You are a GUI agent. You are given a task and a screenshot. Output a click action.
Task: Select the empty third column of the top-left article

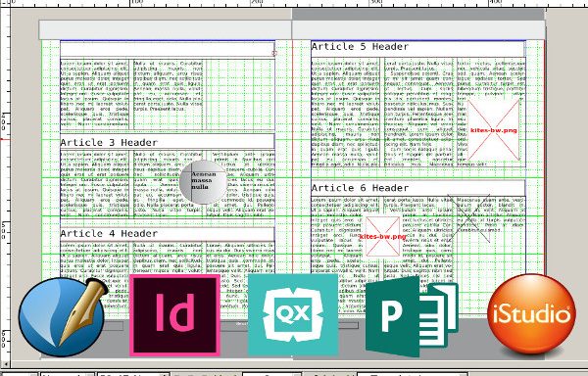[240, 94]
